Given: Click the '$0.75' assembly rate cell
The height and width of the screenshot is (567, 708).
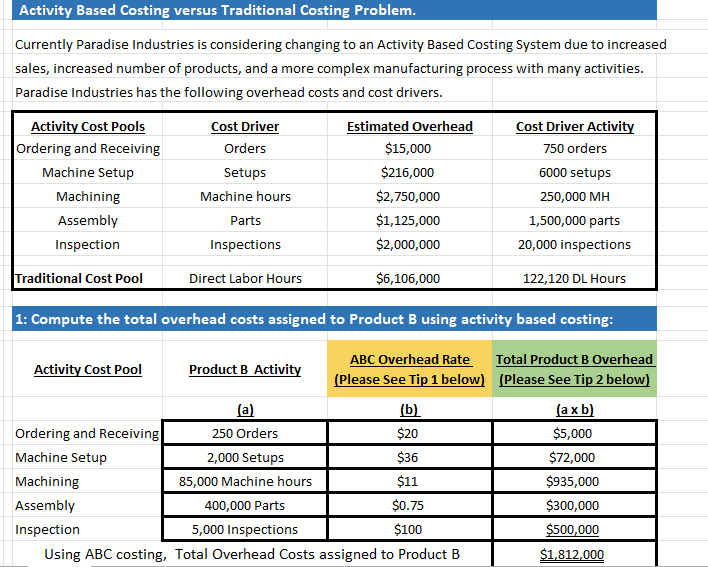Looking at the screenshot, I should point(410,505).
